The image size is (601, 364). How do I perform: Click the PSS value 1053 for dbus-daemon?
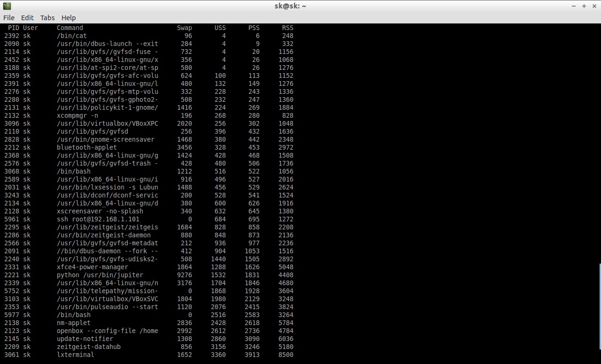point(252,251)
